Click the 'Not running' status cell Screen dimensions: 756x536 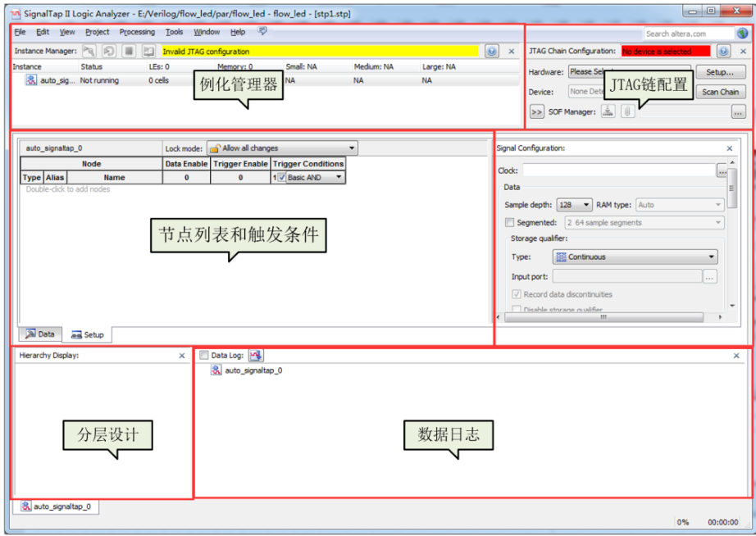(99, 80)
